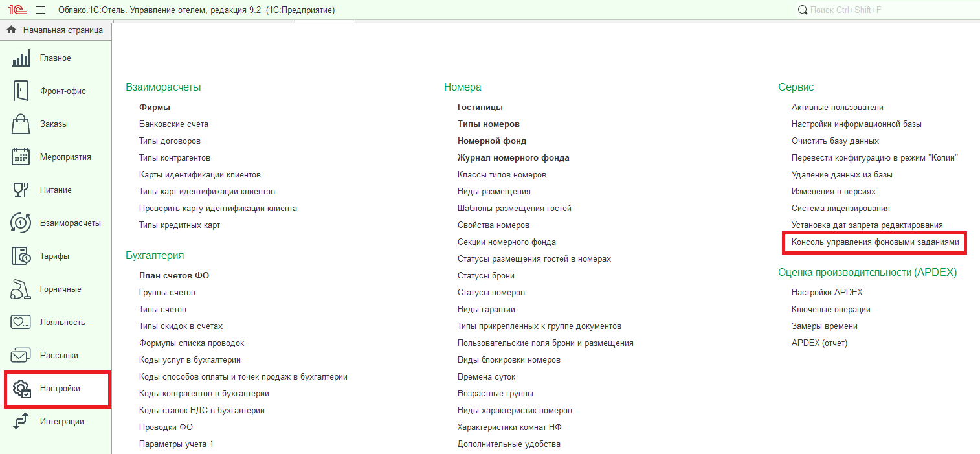Open Установка дат запрета редактирования
980x454 pixels.
(x=867, y=225)
